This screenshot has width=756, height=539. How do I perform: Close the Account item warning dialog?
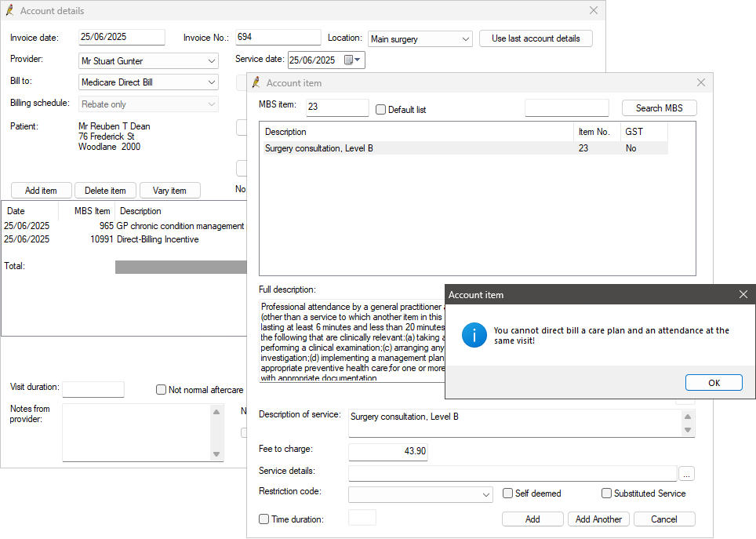743,294
